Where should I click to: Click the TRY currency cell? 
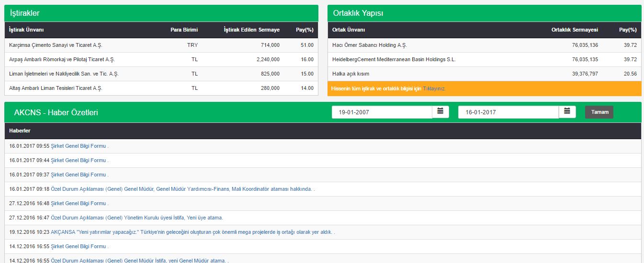(192, 45)
